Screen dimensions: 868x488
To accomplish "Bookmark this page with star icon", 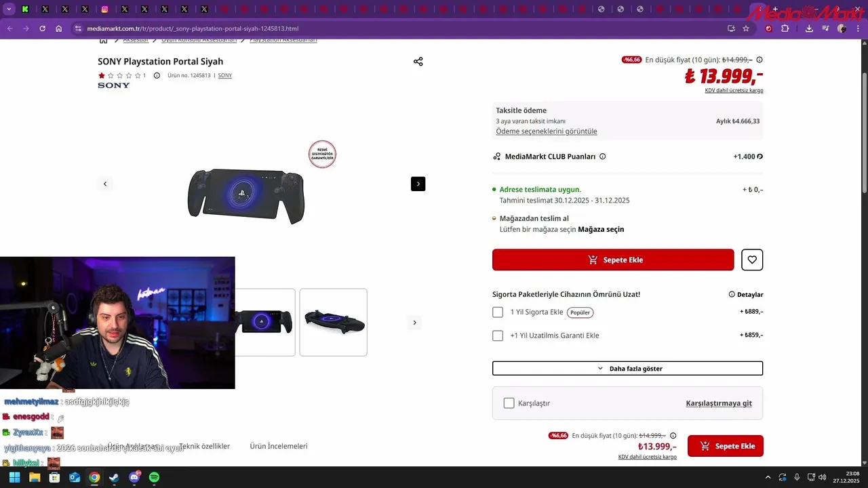I will click(x=746, y=28).
